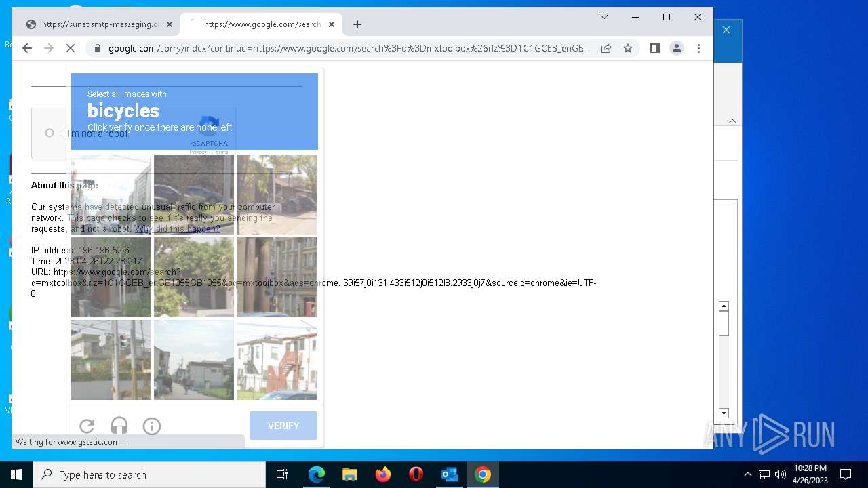Launch Opera from taskbar

(x=416, y=474)
